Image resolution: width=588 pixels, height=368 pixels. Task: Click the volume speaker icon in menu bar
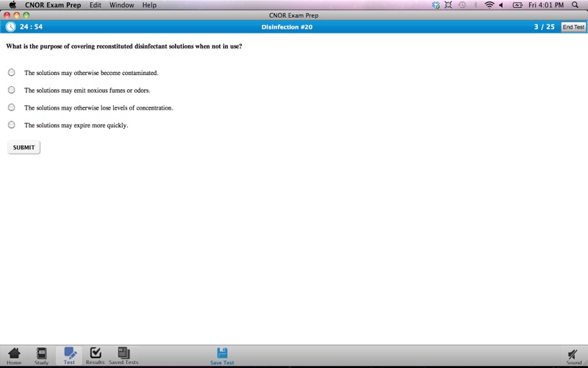[x=501, y=5]
